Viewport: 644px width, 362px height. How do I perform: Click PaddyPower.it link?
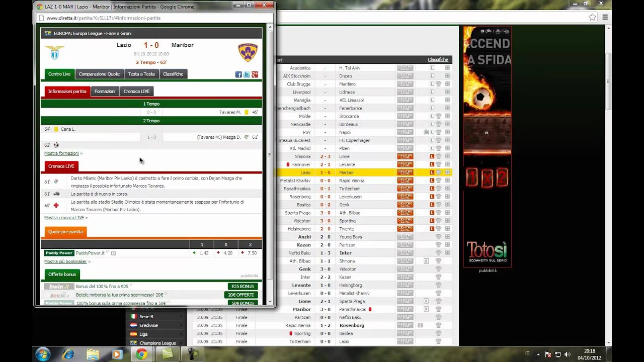tap(90, 253)
